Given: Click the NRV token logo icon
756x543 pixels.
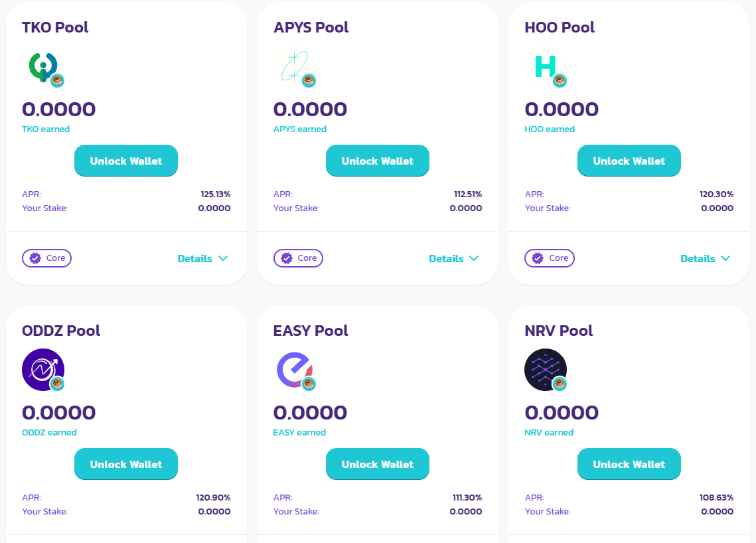Looking at the screenshot, I should pyautogui.click(x=546, y=370).
